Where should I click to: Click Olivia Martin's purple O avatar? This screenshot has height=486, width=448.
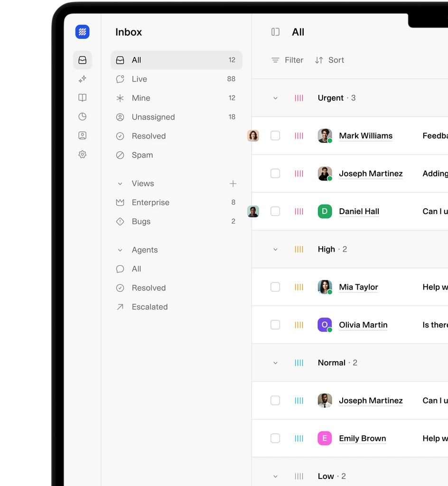pyautogui.click(x=325, y=325)
